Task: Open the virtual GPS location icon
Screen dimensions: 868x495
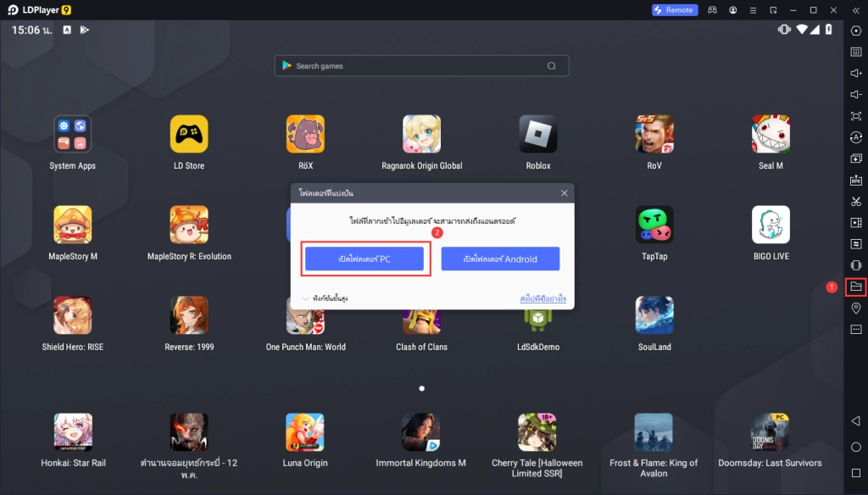Action: [855, 309]
